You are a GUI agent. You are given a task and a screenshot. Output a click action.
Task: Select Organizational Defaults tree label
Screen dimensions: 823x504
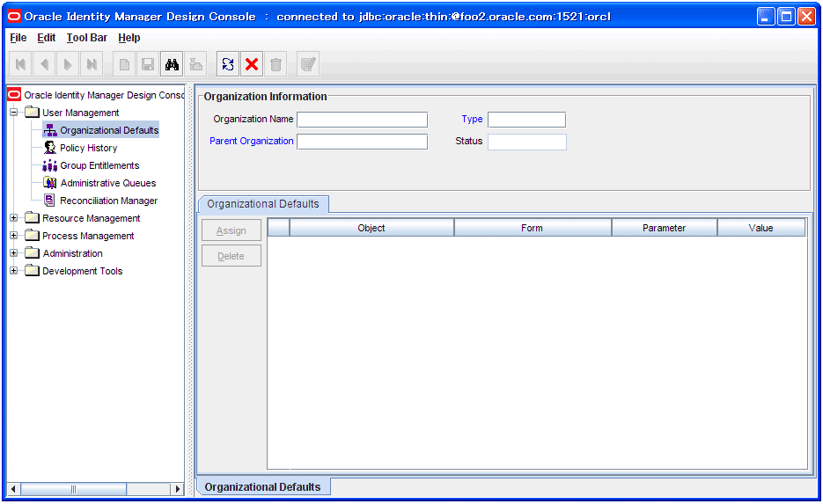point(109,130)
